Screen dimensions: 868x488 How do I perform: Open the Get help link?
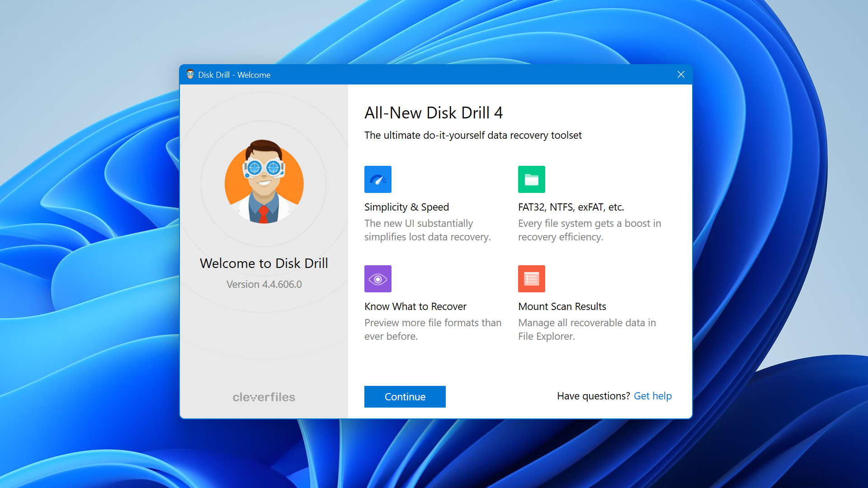(x=652, y=396)
